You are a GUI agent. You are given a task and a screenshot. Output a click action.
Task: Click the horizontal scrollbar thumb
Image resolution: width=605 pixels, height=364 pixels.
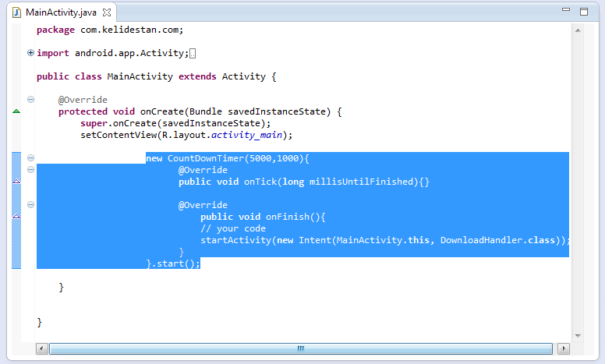pyautogui.click(x=301, y=349)
